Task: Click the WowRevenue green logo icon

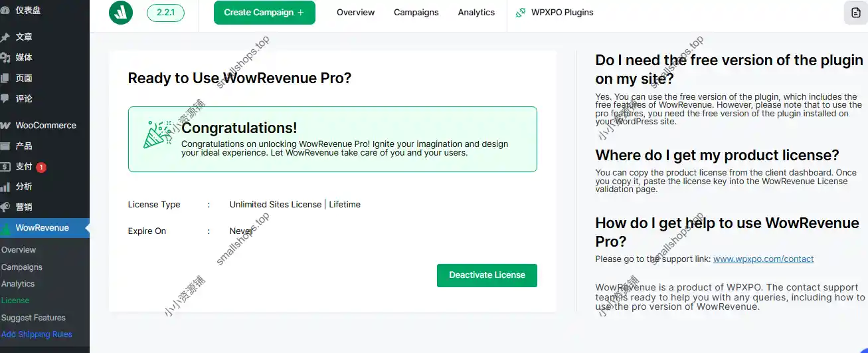Action: point(121,13)
